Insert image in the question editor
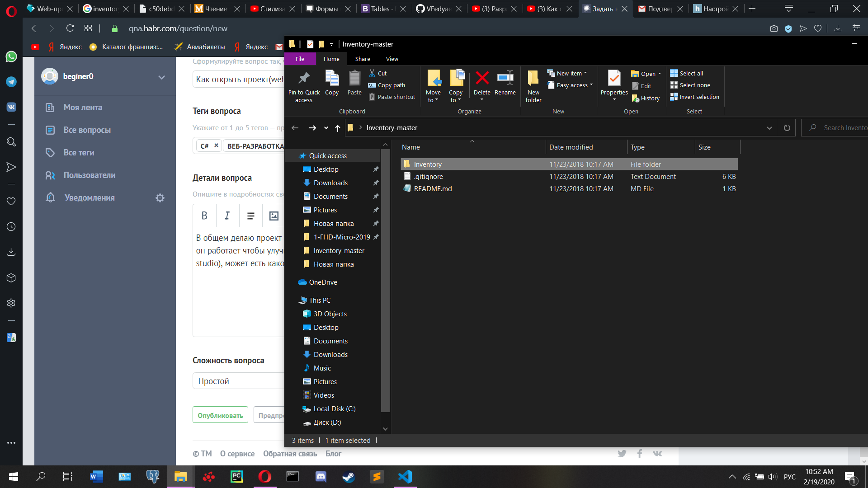The height and width of the screenshot is (488, 868). pos(274,216)
